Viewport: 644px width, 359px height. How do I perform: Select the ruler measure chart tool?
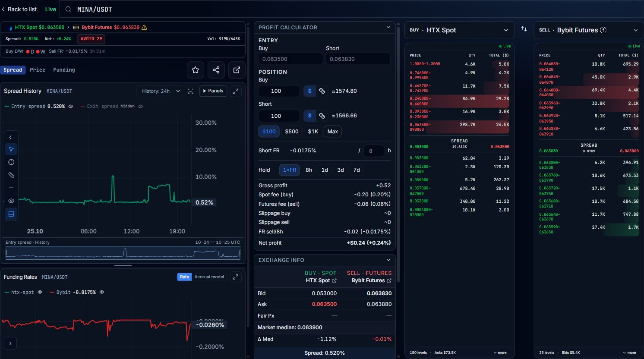click(11, 175)
